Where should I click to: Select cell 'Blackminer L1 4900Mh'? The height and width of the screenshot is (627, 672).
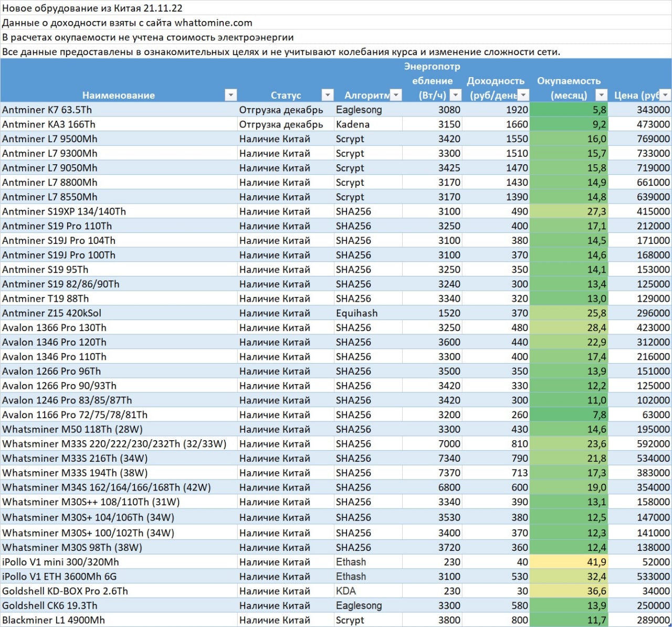[119, 620]
